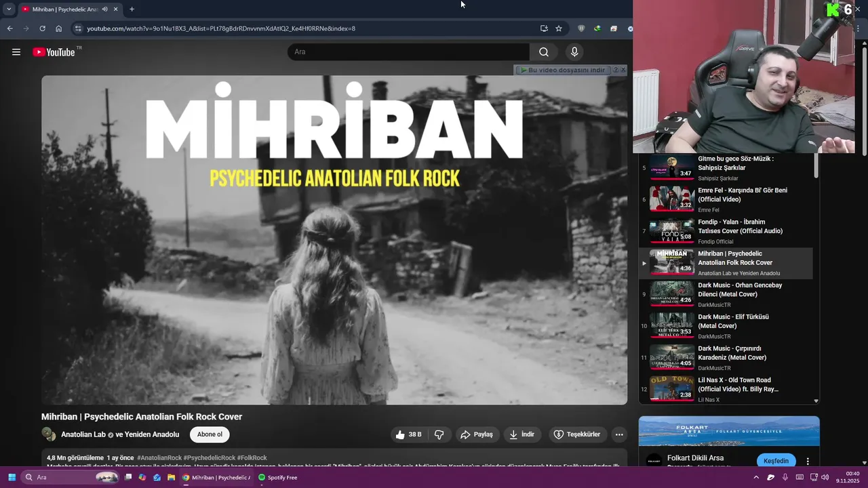The height and width of the screenshot is (488, 868).
Task: Open the Folkart Dikili Arsa advertiser logo
Action: (x=654, y=461)
